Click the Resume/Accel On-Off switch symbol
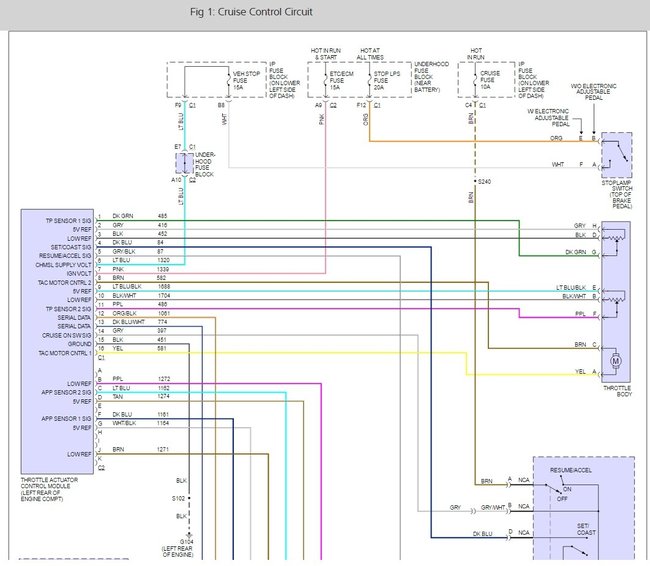Image resolution: width=650 pixels, height=566 pixels. tap(555, 487)
